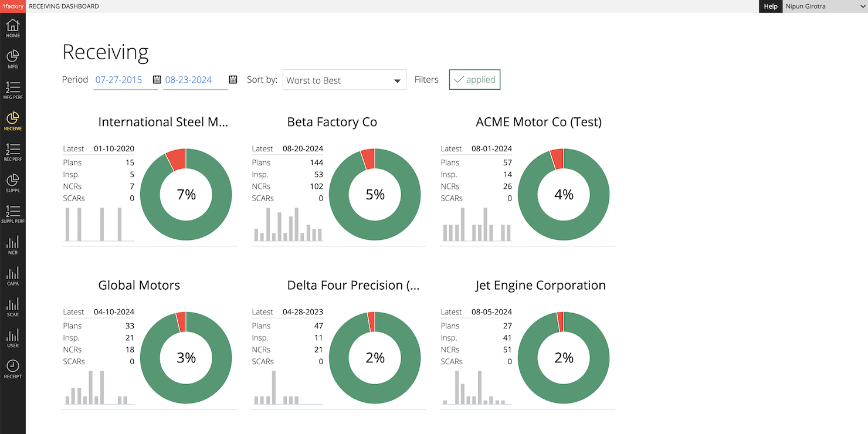Open the Nipun Girotra user menu
This screenshot has height=434, width=868.
(825, 6)
